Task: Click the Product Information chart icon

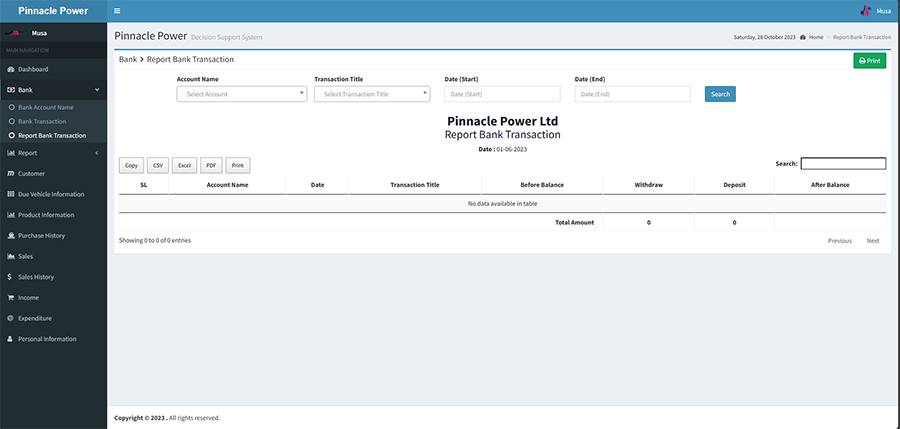Action: click(x=10, y=215)
